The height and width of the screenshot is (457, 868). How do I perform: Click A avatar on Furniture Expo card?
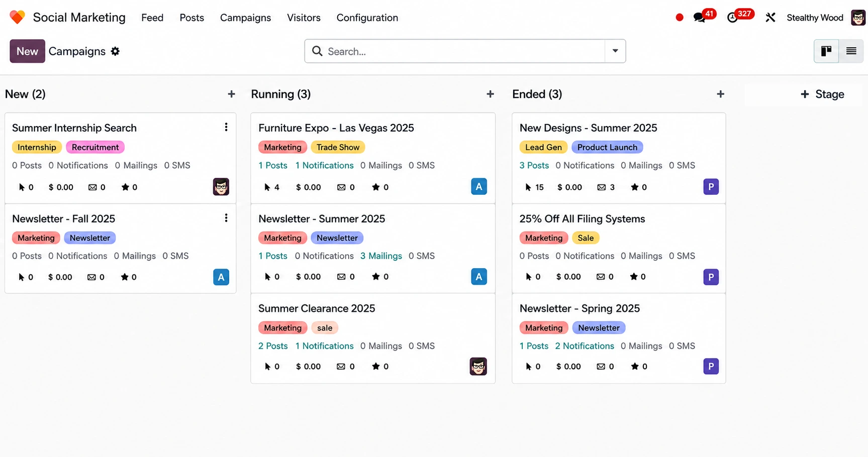coord(479,187)
